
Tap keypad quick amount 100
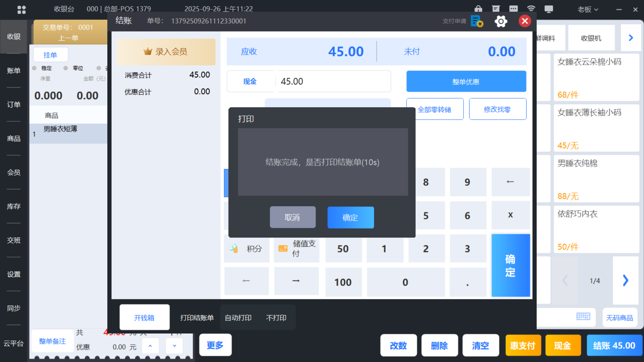(343, 282)
